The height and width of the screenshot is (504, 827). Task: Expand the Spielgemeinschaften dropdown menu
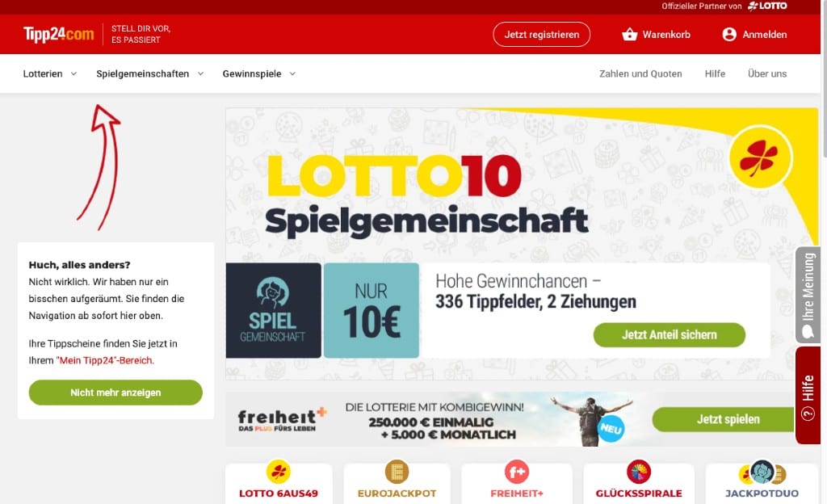[149, 73]
